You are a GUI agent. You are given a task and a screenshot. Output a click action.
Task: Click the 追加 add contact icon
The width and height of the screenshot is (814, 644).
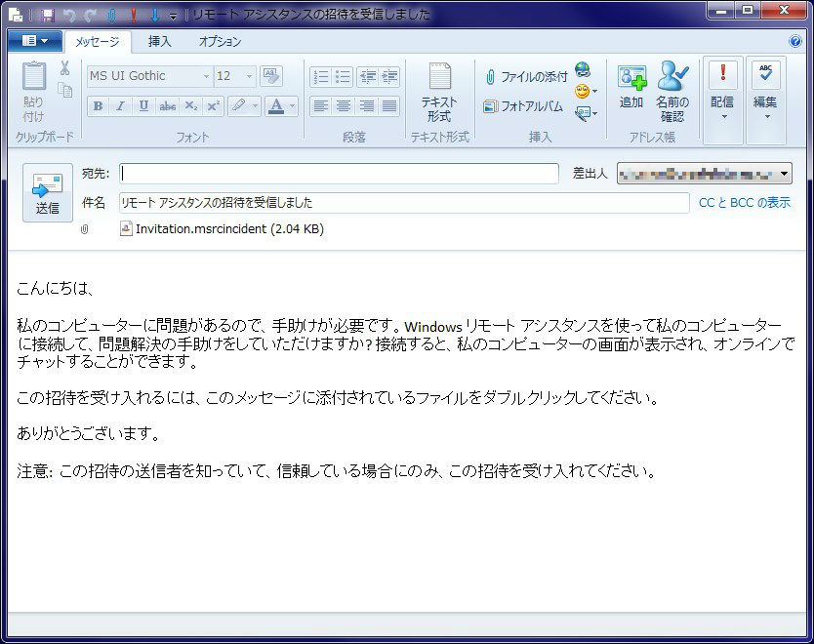(x=631, y=87)
